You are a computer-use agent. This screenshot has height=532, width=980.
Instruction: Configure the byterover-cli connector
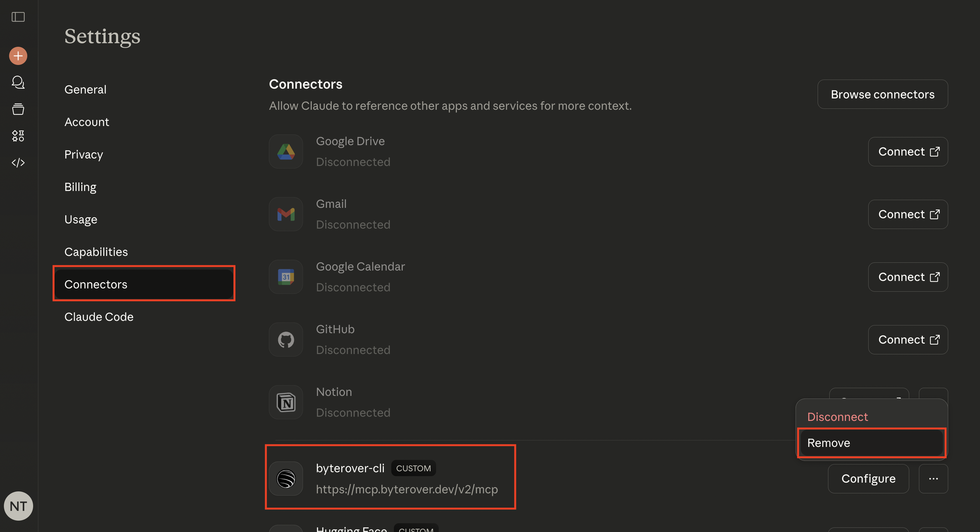pyautogui.click(x=869, y=479)
